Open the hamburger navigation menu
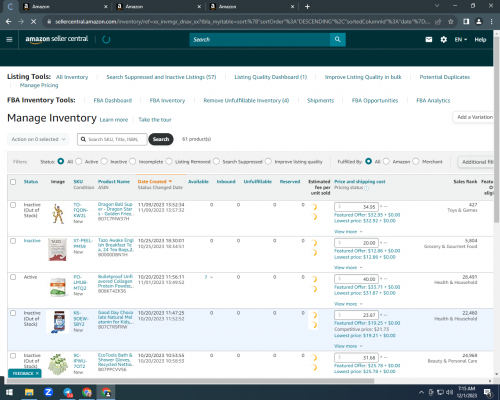The width and height of the screenshot is (500, 400). (9, 39)
